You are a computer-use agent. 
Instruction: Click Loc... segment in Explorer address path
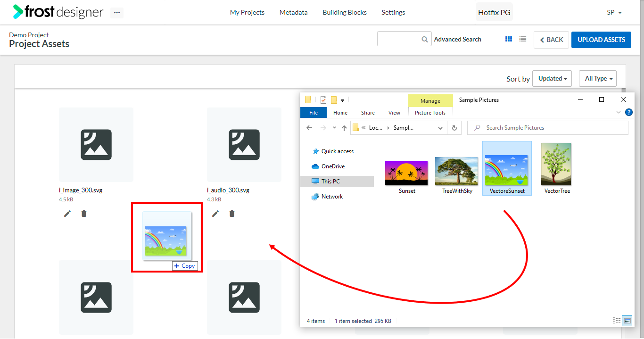pyautogui.click(x=376, y=128)
